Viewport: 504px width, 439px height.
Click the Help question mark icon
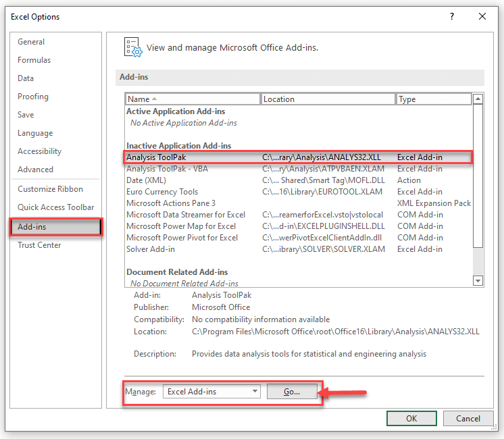(452, 16)
